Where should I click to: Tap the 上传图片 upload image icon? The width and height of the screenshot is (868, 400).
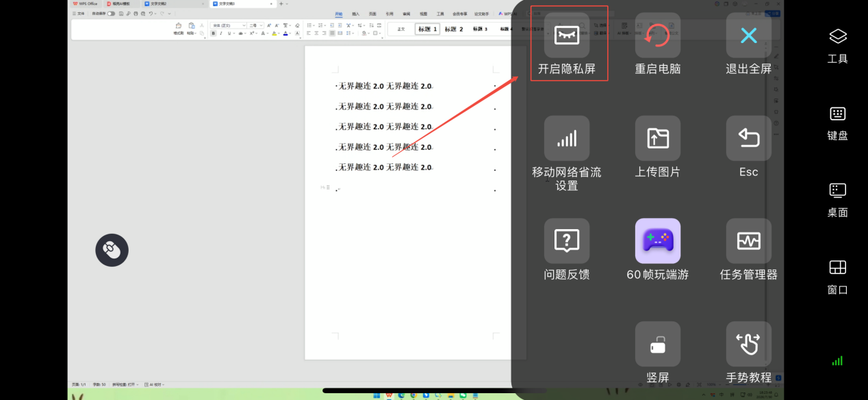point(658,138)
